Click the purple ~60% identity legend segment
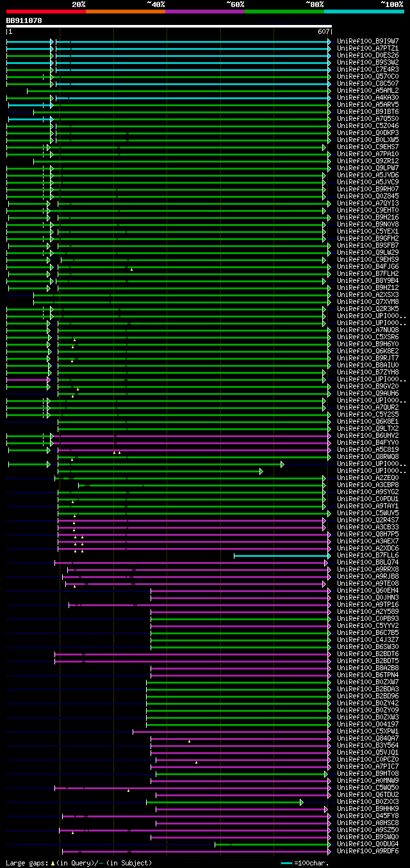Image resolution: width=410 pixels, height=868 pixels. pyautogui.click(x=205, y=12)
